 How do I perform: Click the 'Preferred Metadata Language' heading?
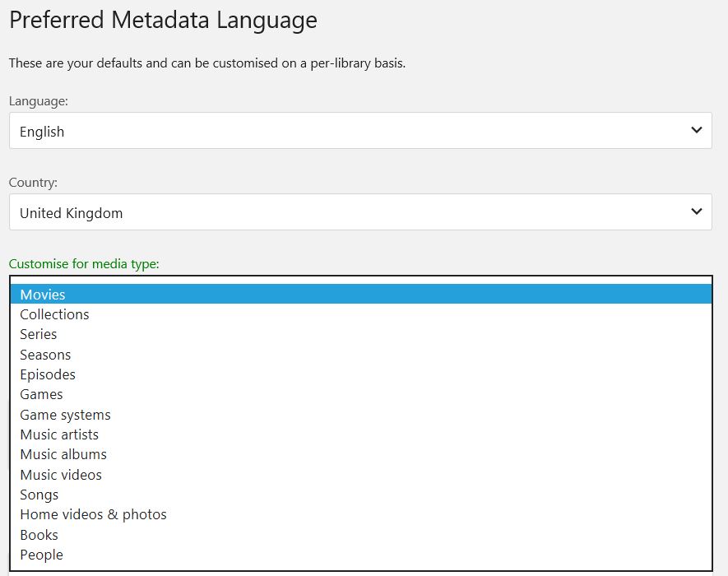[163, 21]
